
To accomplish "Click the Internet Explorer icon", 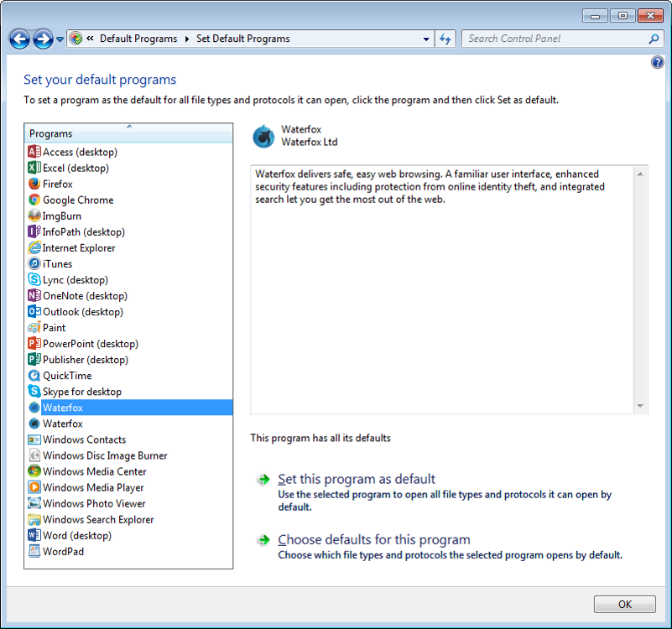I will pyautogui.click(x=34, y=248).
